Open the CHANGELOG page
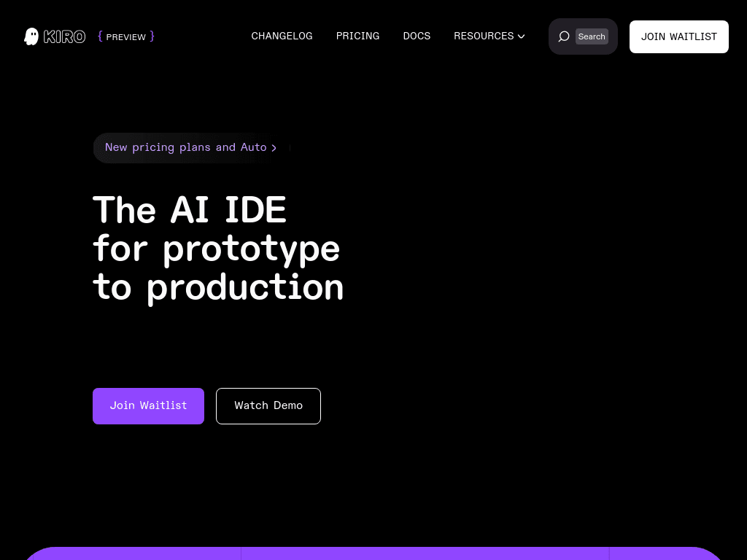 [282, 36]
